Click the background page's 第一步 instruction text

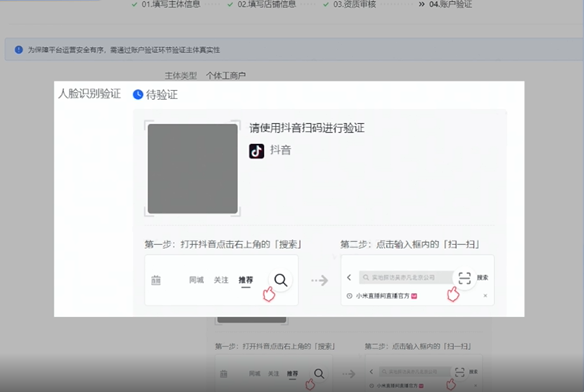tap(275, 347)
